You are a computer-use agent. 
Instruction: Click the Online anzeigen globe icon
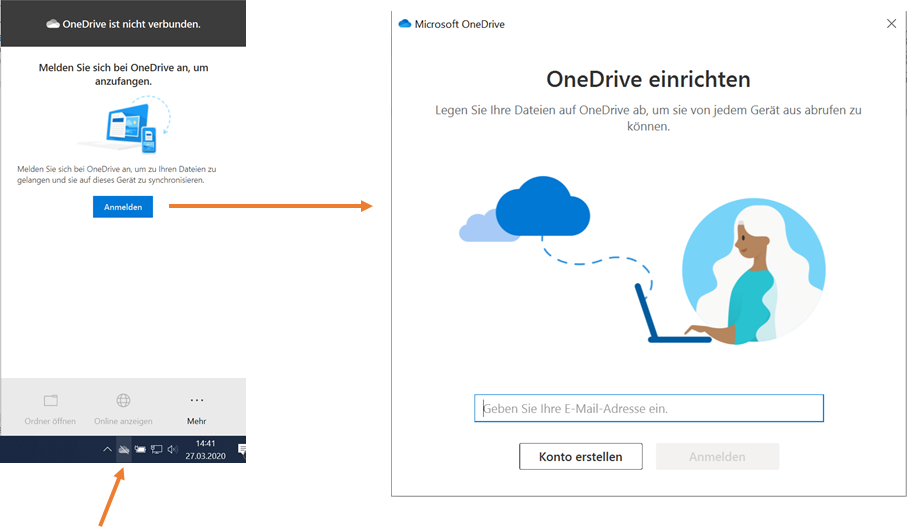point(123,400)
